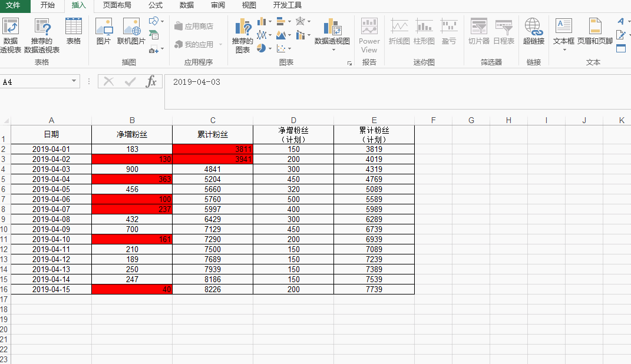Insert a Table (表格)
The height and width of the screenshot is (364, 631).
(x=73, y=31)
